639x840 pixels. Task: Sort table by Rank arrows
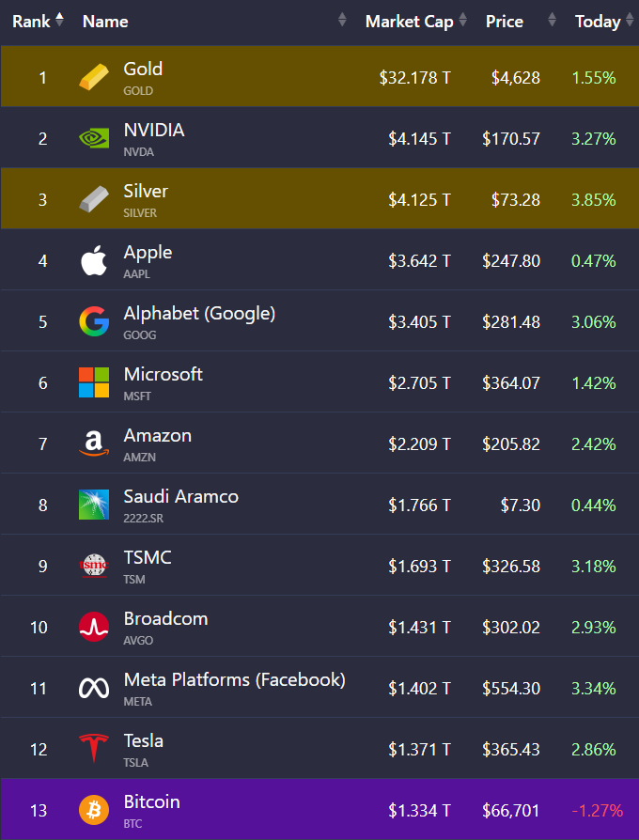pyautogui.click(x=59, y=20)
